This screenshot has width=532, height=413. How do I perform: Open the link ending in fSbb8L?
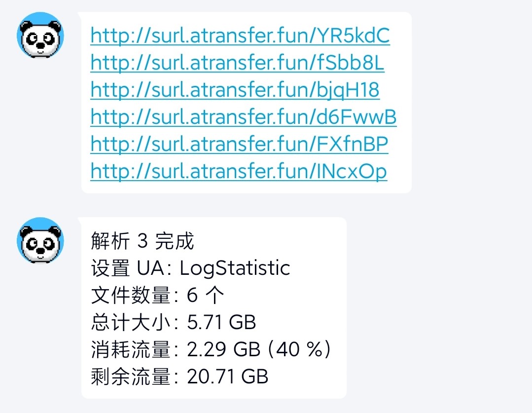tap(237, 63)
